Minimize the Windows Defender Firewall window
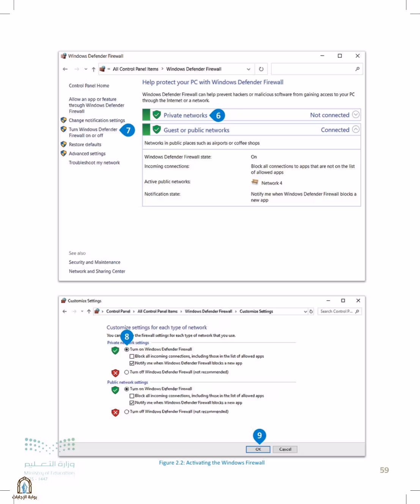This screenshot has width=420, height=504. [x=322, y=56]
